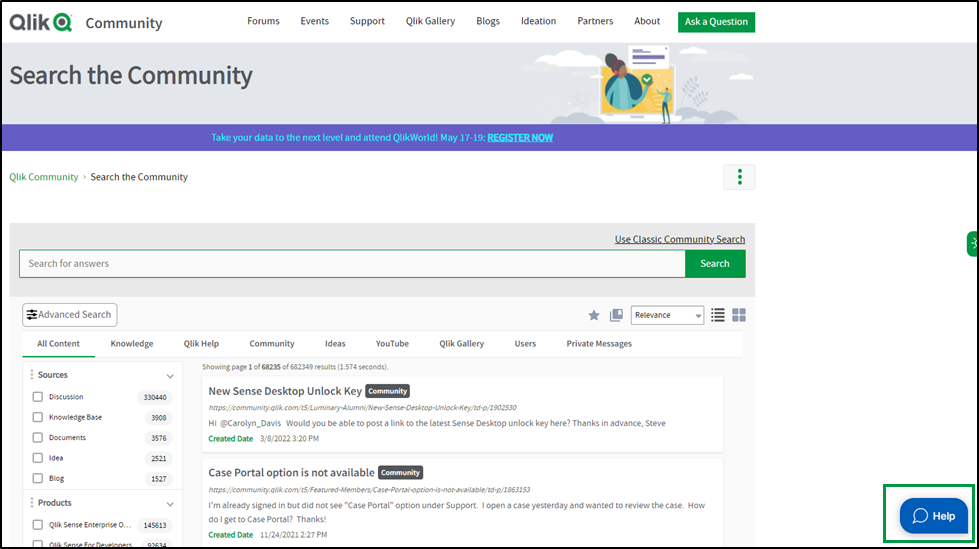Open Advanced Search options
979x549 pixels.
tap(69, 315)
